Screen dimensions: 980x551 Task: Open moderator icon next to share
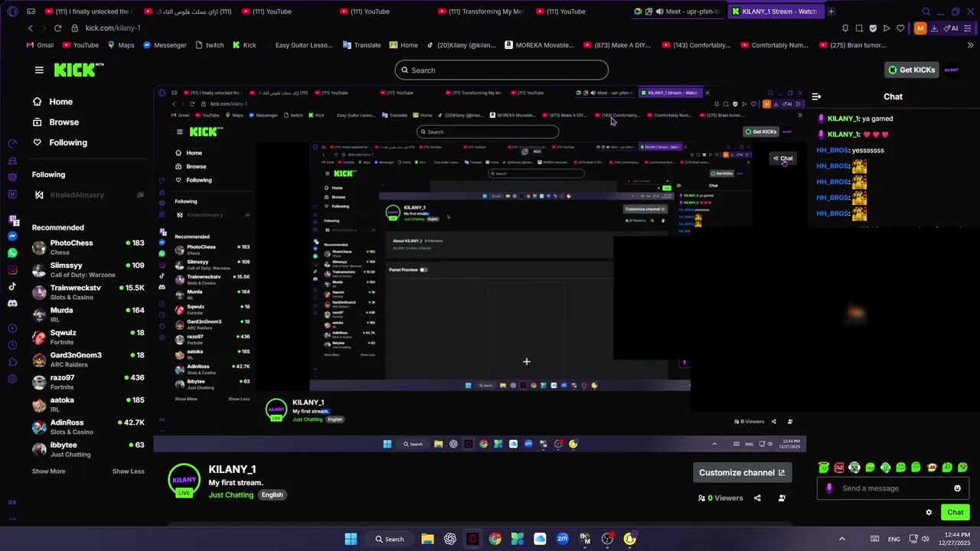782,498
